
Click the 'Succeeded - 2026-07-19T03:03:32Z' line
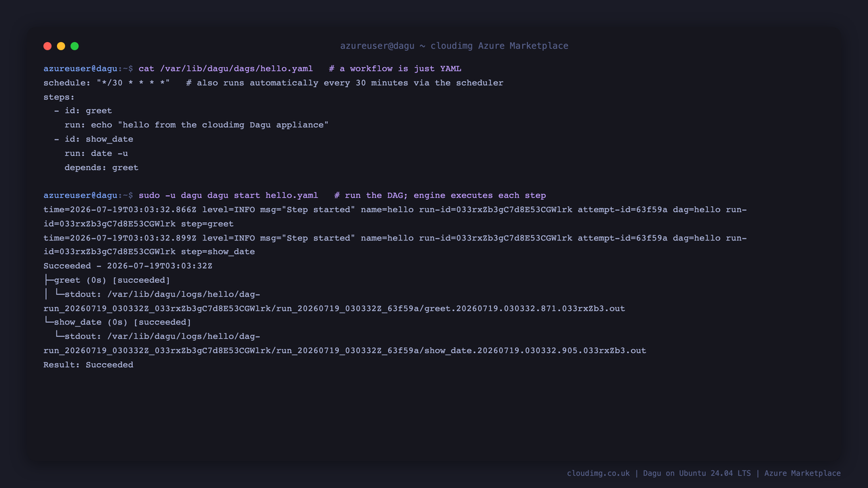(128, 266)
